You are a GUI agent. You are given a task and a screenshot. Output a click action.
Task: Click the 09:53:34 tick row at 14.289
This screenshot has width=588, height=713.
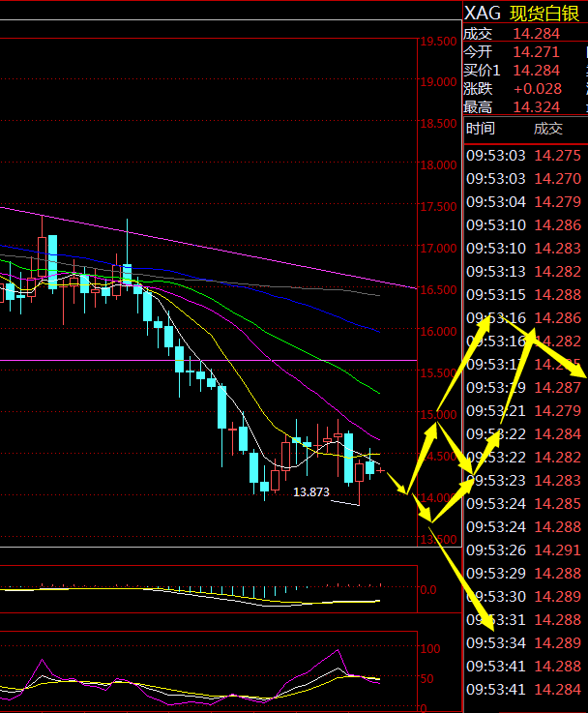pos(523,642)
